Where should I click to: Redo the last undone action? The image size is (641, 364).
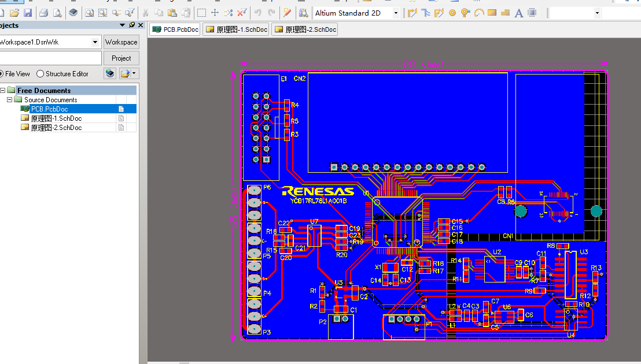(271, 13)
